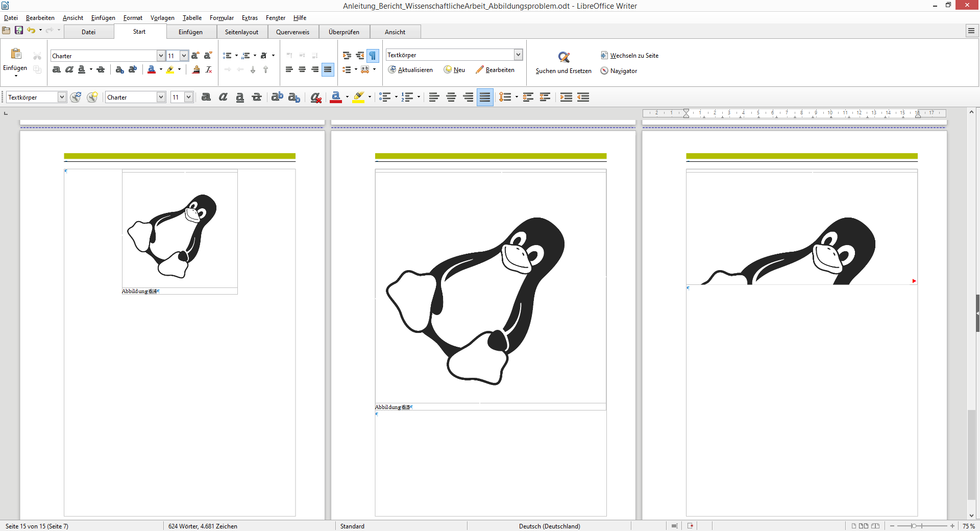Viewport: 980px width, 531px height.
Task: Click clone formatting paintbrush icon
Action: (x=196, y=69)
